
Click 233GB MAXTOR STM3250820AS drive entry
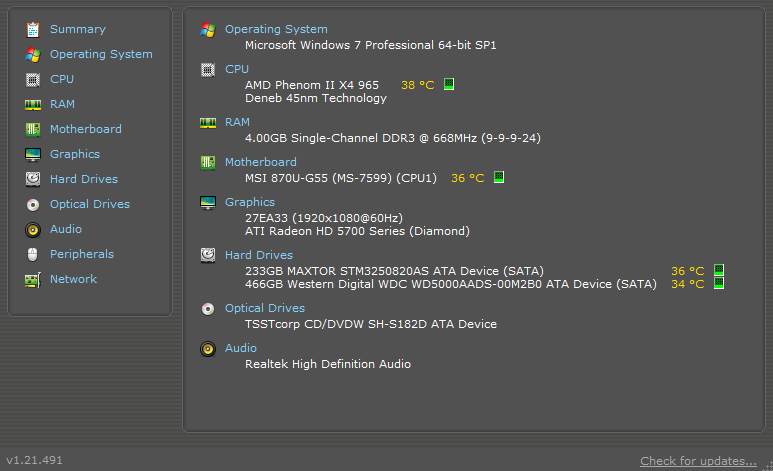point(394,271)
